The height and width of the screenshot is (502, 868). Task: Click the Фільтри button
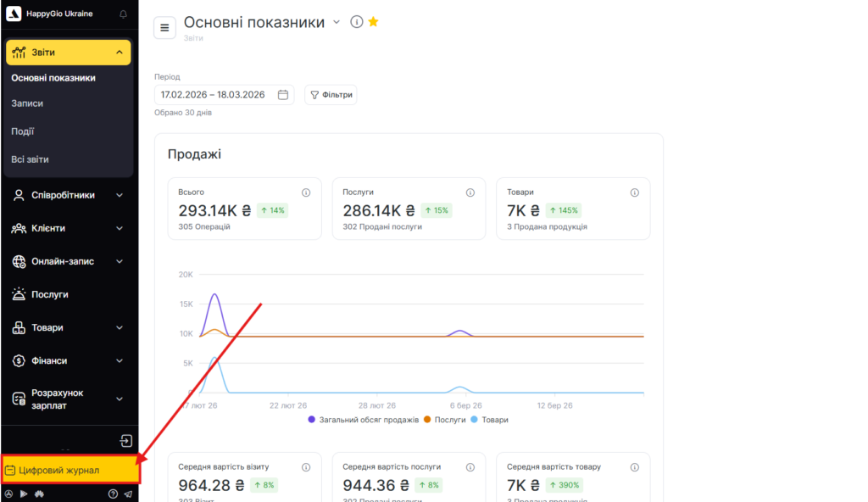click(x=331, y=95)
